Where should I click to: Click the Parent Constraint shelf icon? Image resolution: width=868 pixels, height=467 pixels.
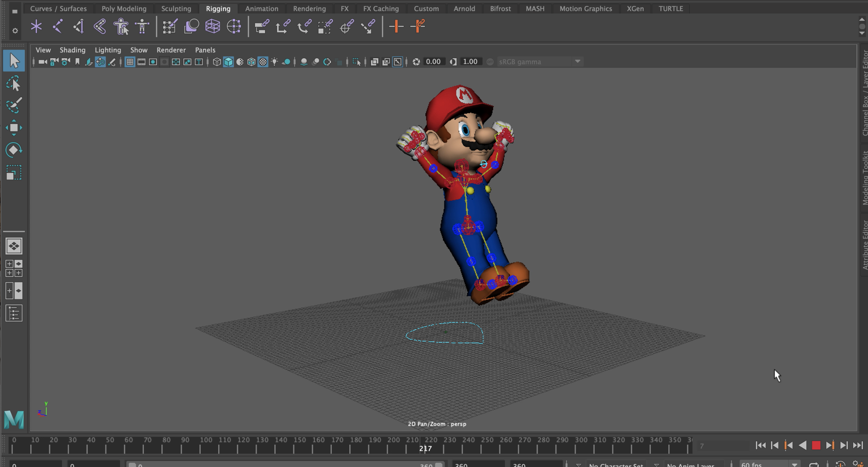point(261,26)
